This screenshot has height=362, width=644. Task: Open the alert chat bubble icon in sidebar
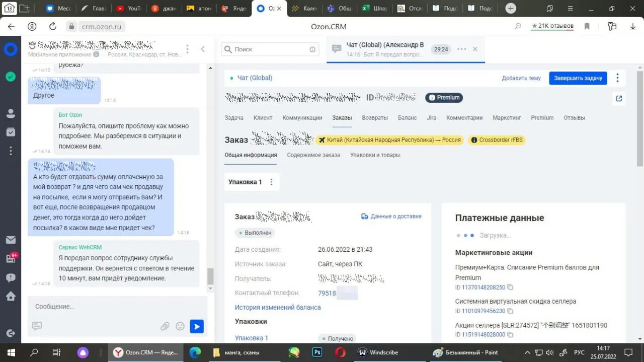[x=11, y=277]
